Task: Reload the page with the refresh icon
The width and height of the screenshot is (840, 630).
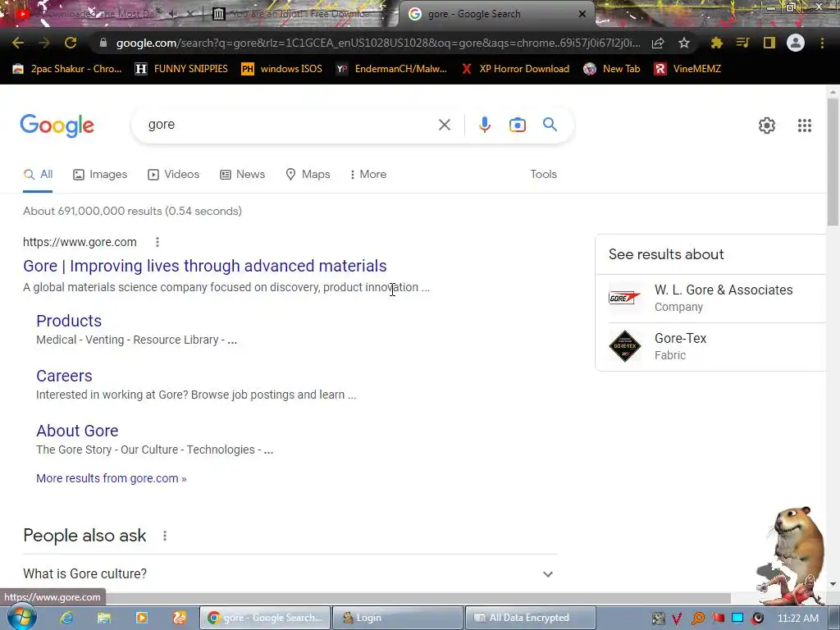Action: [71, 43]
